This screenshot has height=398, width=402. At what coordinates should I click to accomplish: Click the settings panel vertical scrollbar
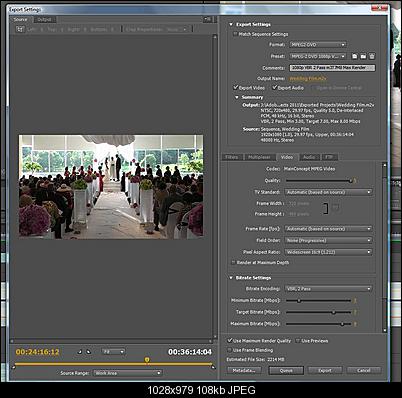385,247
